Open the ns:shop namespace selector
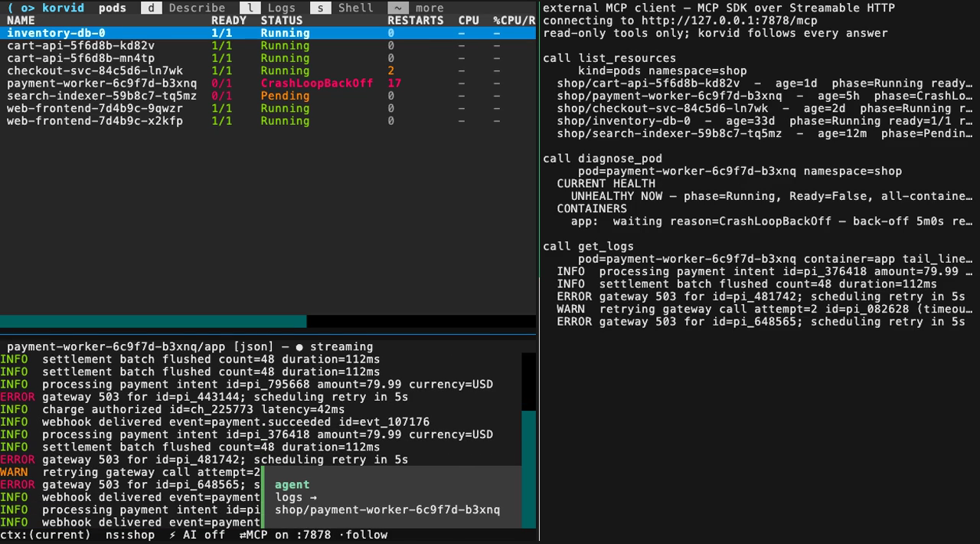Viewport: 980px width, 544px height. pos(130,535)
